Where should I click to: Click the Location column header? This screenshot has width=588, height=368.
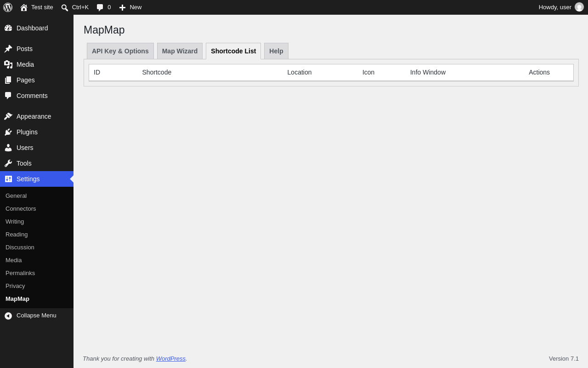(300, 72)
